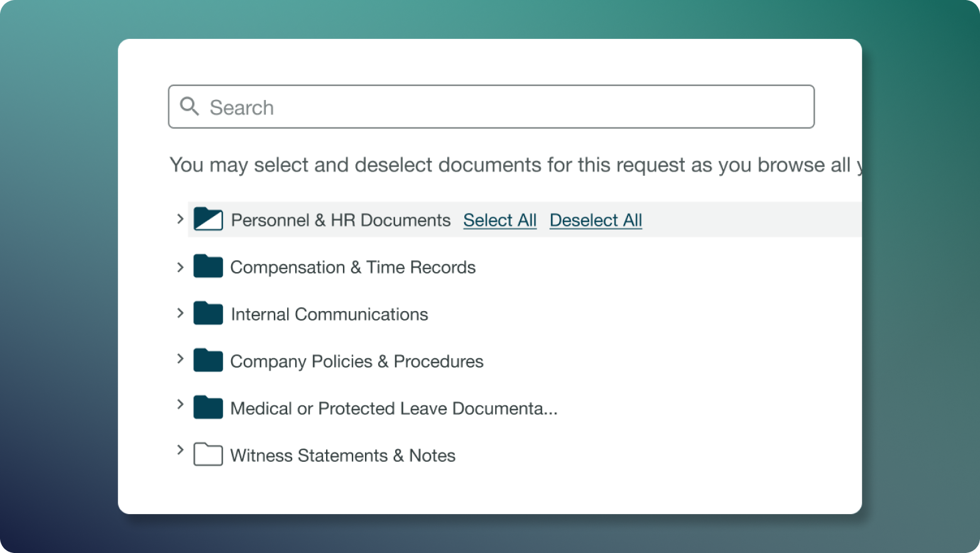
Task: Select the highlighted Personnel & HR Documents row
Action: point(340,220)
